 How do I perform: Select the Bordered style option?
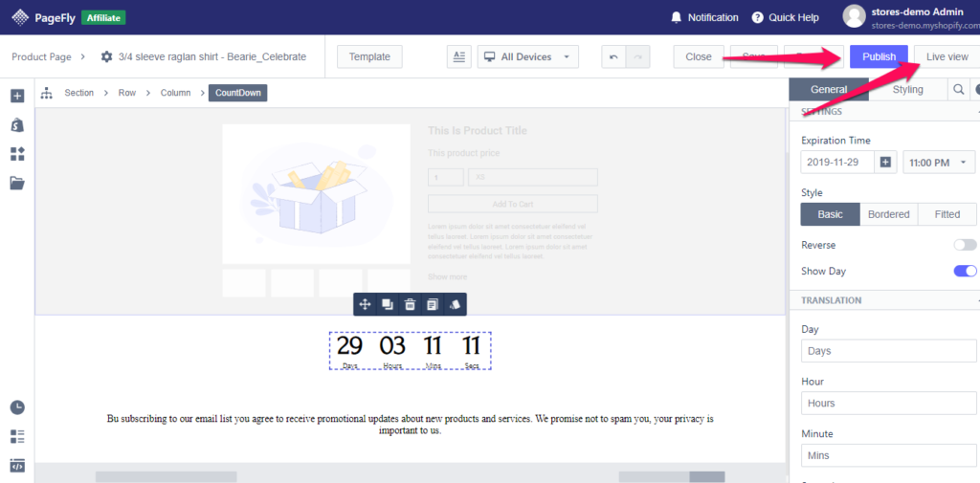(x=888, y=214)
